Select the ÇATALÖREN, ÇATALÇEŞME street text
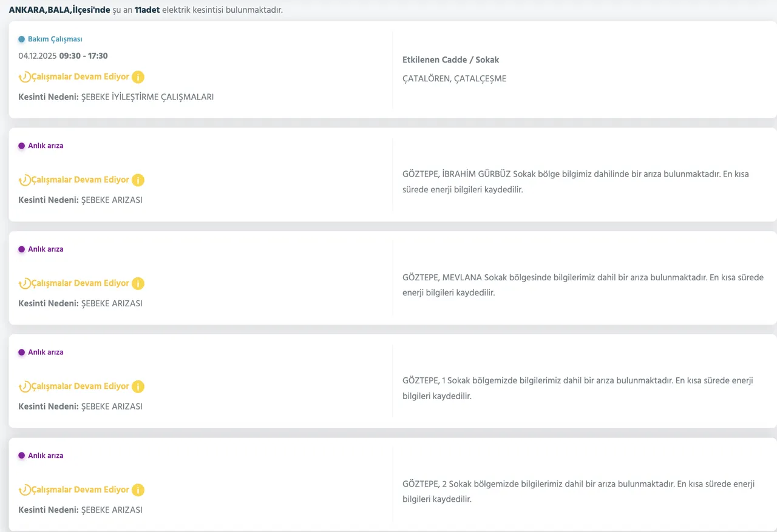The height and width of the screenshot is (532, 777). [454, 79]
